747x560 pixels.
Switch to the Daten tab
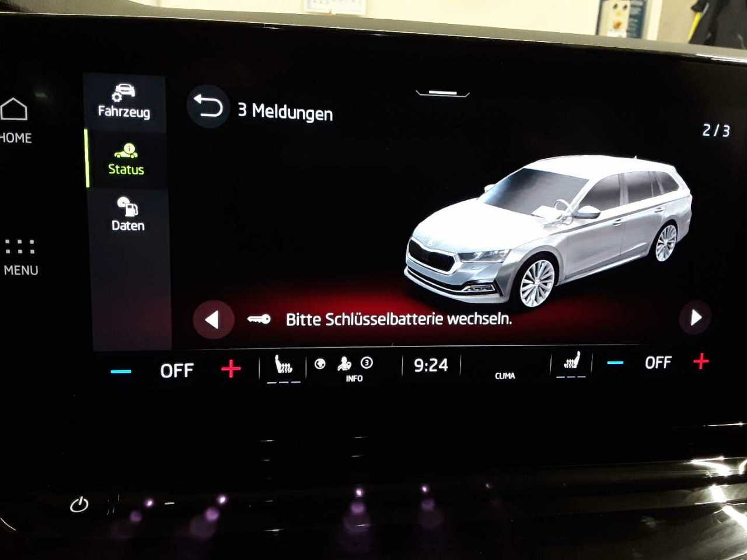[x=128, y=215]
